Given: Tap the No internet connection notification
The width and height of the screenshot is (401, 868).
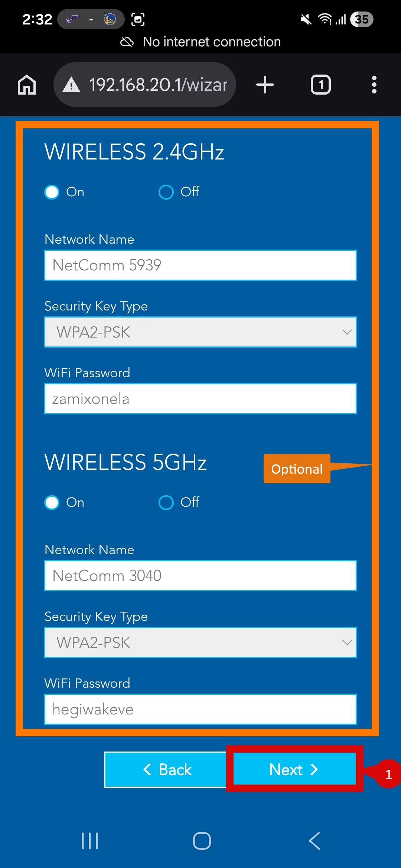Looking at the screenshot, I should tap(200, 42).
